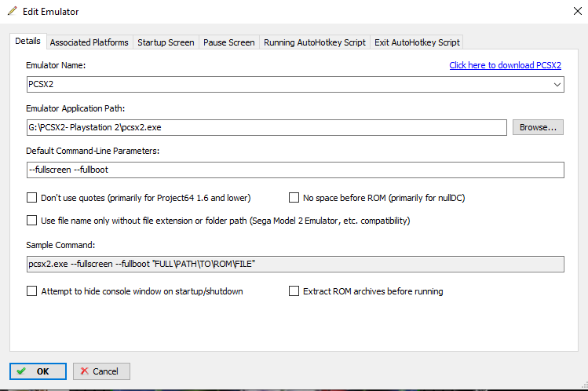Open the Pause Screen tab
This screenshot has height=391, width=588.
tap(228, 42)
